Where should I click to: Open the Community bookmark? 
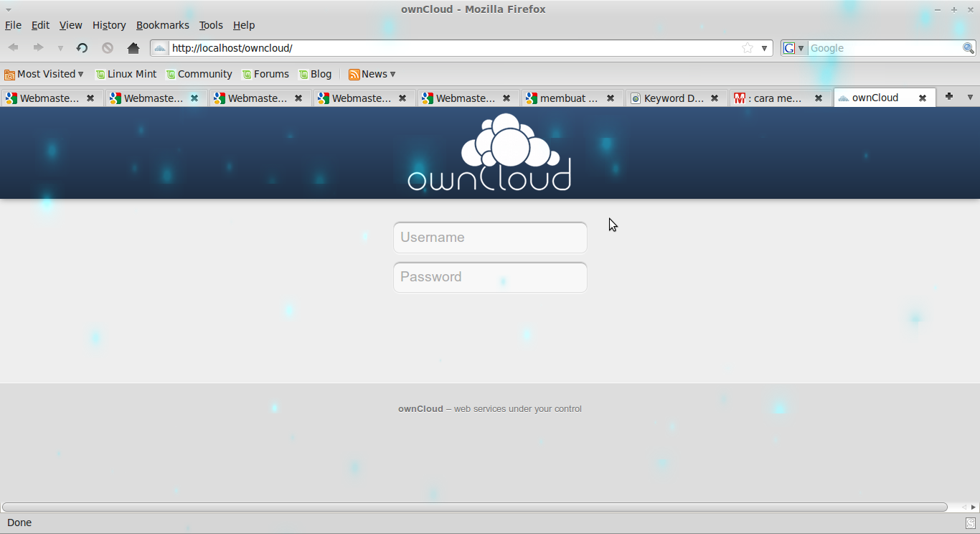(x=199, y=74)
